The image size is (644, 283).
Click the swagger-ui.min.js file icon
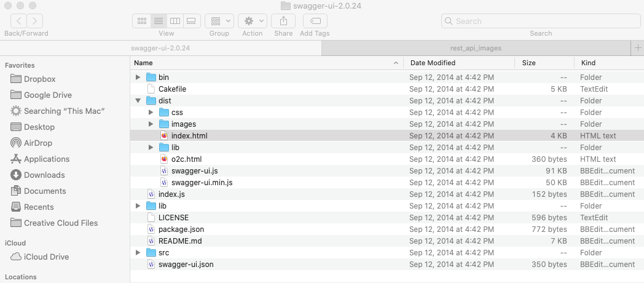(x=164, y=183)
